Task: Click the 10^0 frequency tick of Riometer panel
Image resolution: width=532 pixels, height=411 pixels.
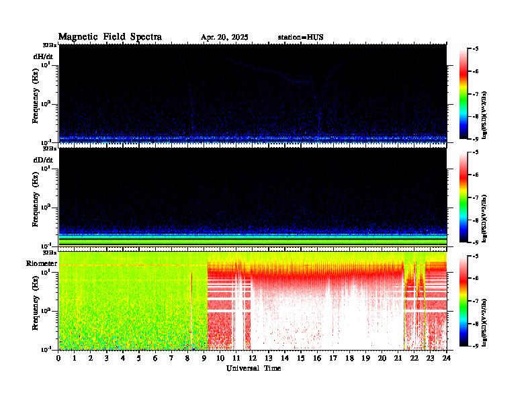Action: (46, 311)
